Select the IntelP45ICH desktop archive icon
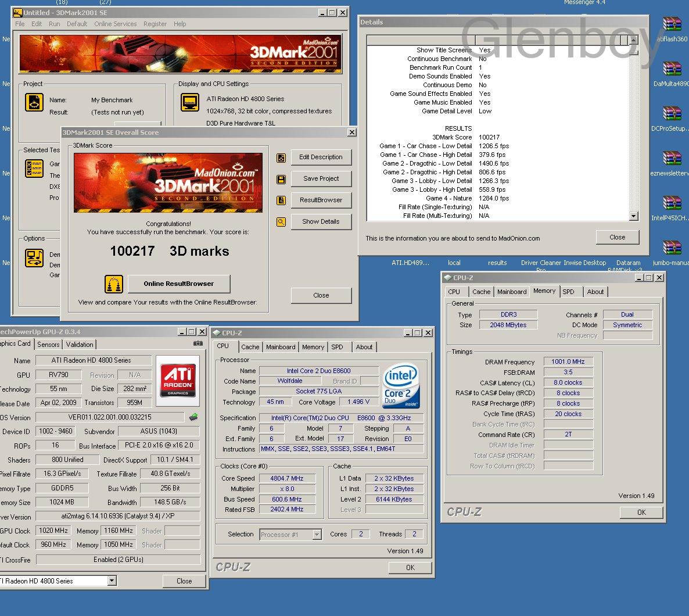Viewport: 689px width, 616px height. [x=672, y=203]
